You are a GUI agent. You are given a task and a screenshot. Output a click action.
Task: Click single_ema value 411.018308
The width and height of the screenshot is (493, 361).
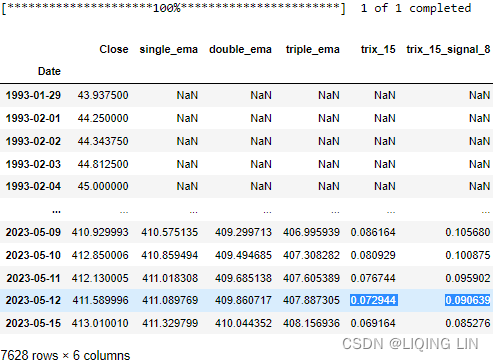pyautogui.click(x=170, y=278)
